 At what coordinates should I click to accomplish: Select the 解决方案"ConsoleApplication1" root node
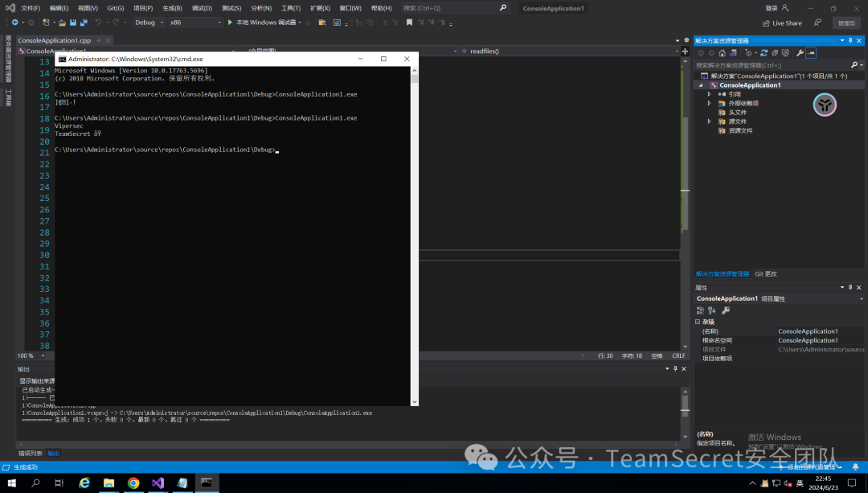pos(778,76)
